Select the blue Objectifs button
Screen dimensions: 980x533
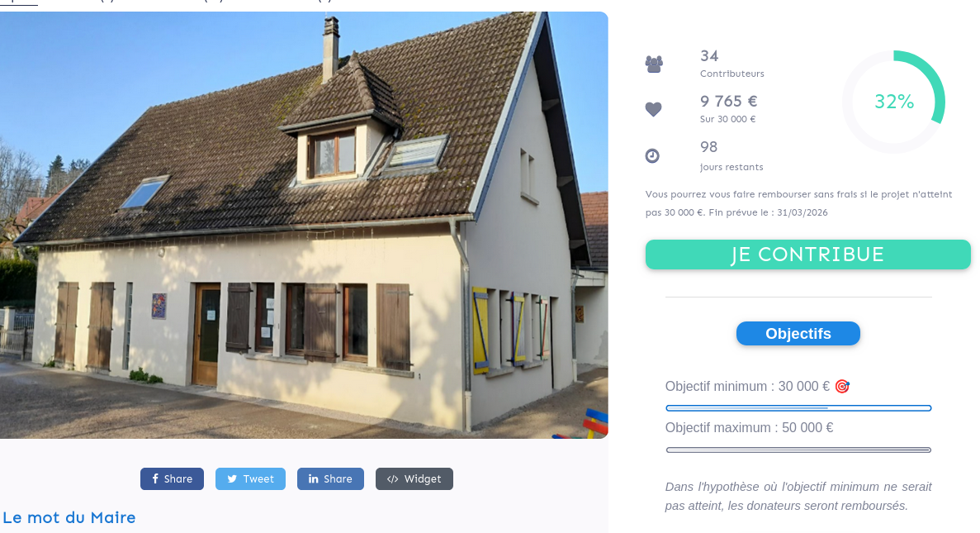(x=798, y=334)
